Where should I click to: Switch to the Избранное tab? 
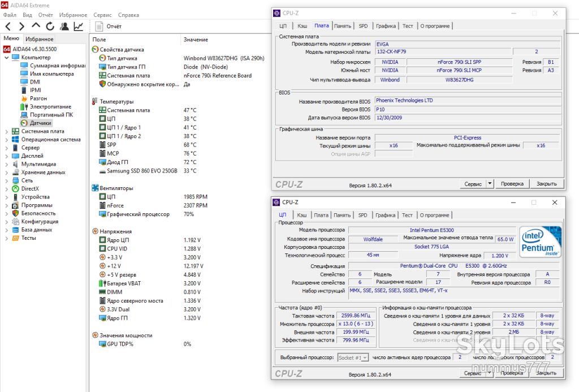(x=40, y=39)
